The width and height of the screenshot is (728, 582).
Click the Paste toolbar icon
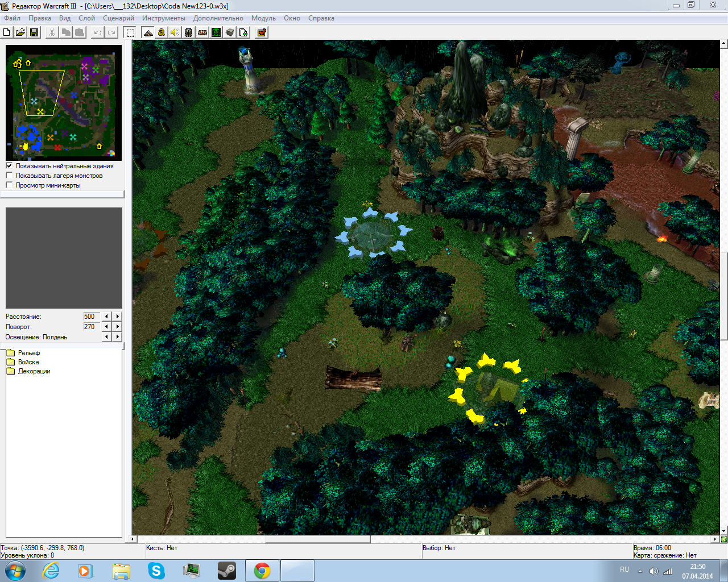tap(80, 32)
